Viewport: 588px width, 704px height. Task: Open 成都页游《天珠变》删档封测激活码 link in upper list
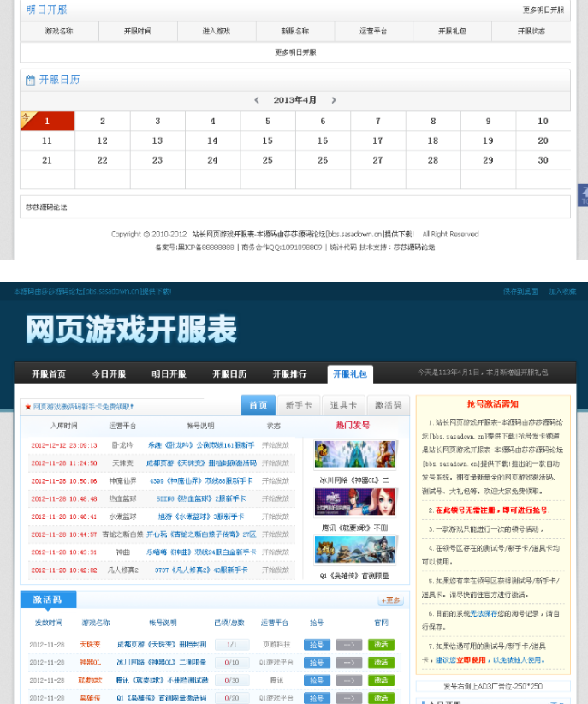tap(201, 462)
